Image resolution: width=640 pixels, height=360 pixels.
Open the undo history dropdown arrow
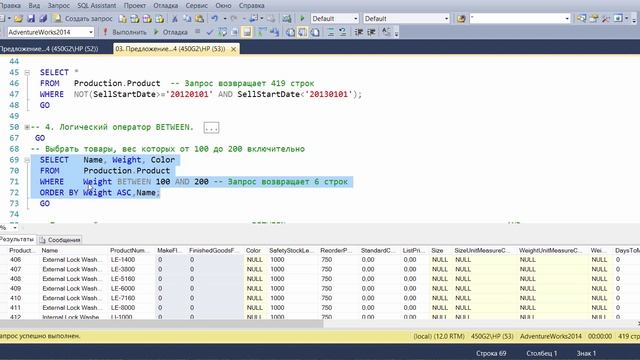click(x=225, y=19)
